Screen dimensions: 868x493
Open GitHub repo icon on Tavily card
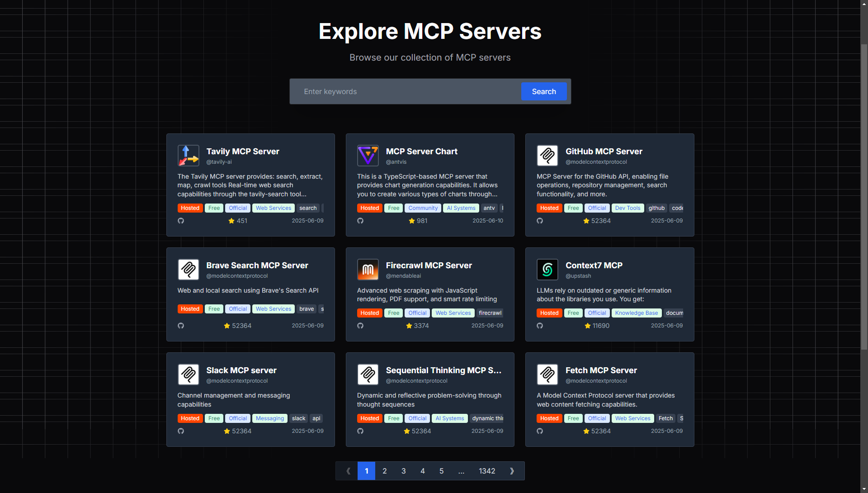[x=181, y=221]
